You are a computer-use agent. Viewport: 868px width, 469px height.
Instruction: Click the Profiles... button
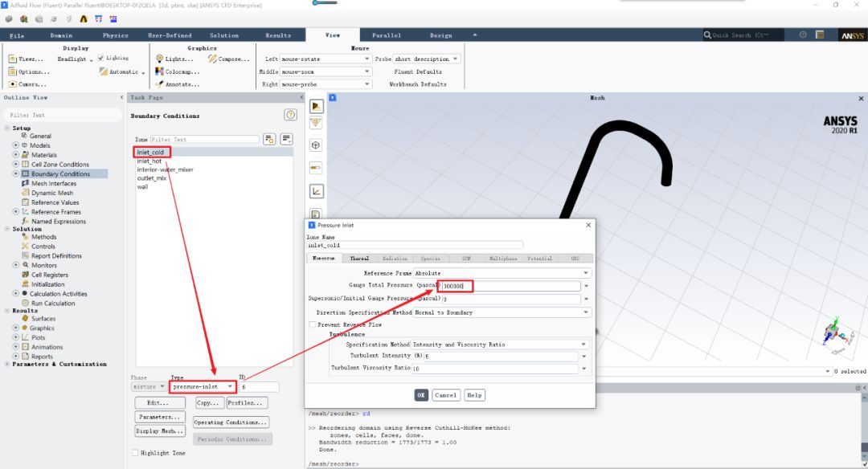click(247, 402)
